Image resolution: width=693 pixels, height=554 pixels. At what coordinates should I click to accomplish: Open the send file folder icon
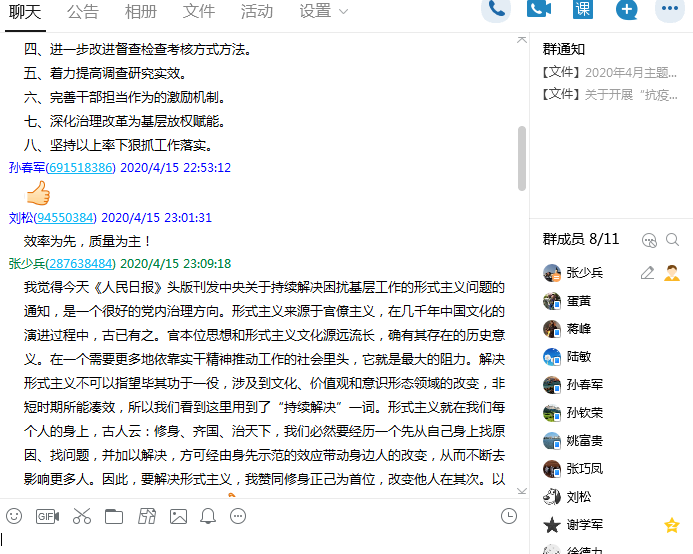114,516
